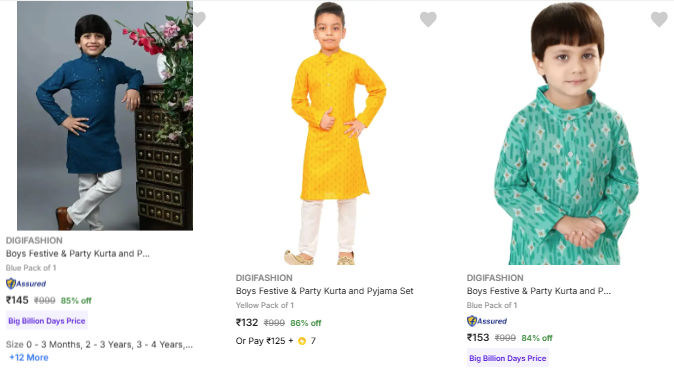The height and width of the screenshot is (368, 674).
Task: Open Boys Festive & Party Kurta and Pyjama Set
Action: 325,291
